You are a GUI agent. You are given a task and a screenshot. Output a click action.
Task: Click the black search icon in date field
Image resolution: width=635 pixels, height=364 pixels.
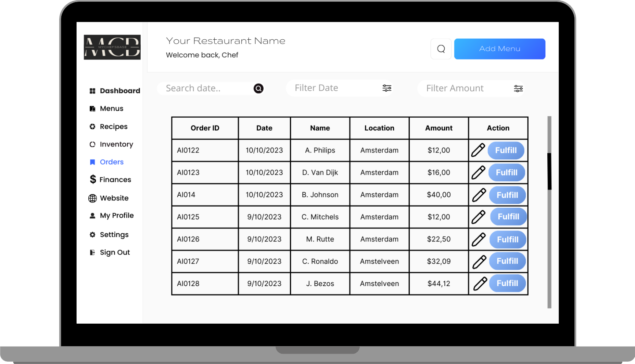coord(258,89)
